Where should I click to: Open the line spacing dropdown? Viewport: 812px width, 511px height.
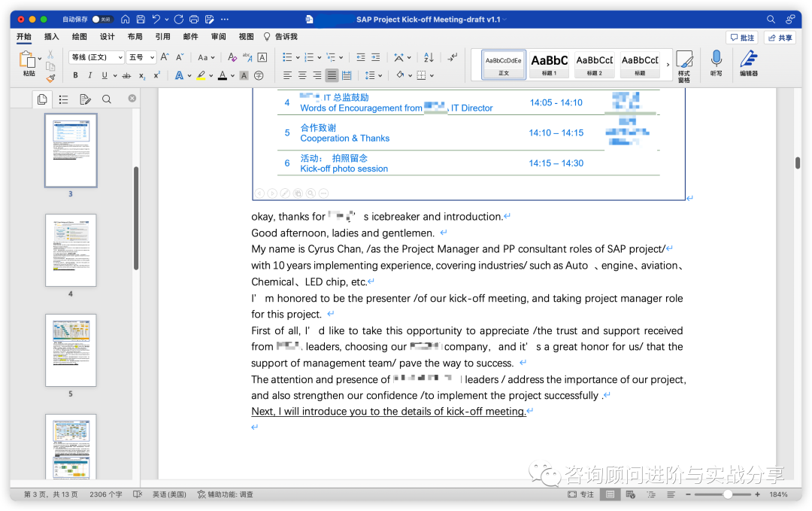coord(374,76)
